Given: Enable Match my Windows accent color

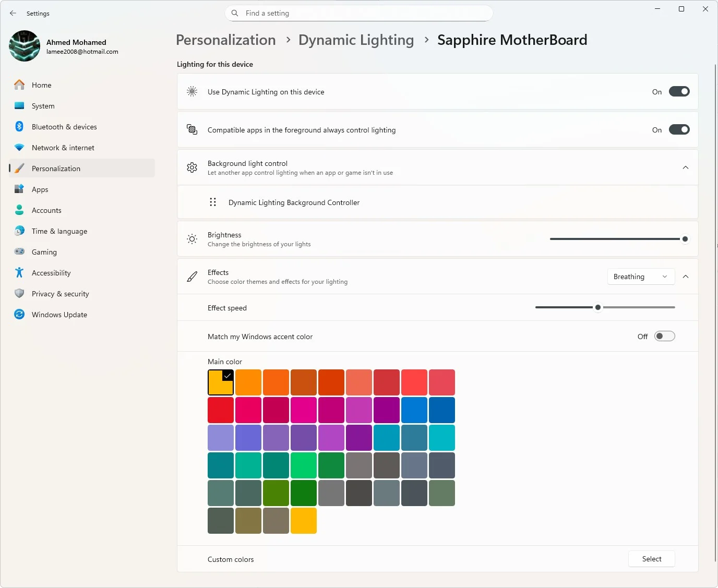Looking at the screenshot, I should [x=664, y=337].
